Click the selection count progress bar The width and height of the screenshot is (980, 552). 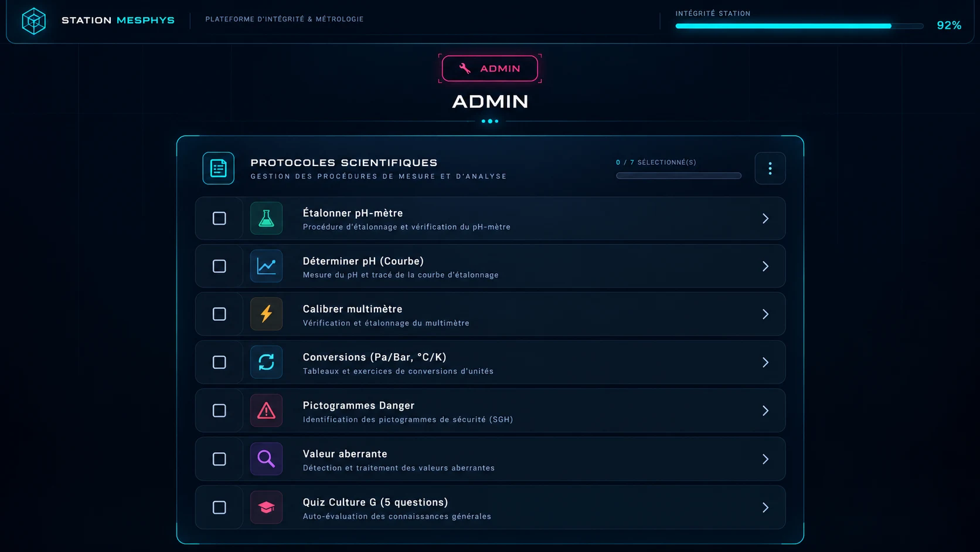coord(679,175)
